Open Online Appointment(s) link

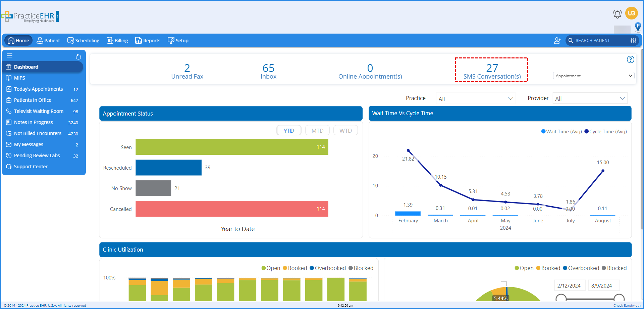pos(370,77)
